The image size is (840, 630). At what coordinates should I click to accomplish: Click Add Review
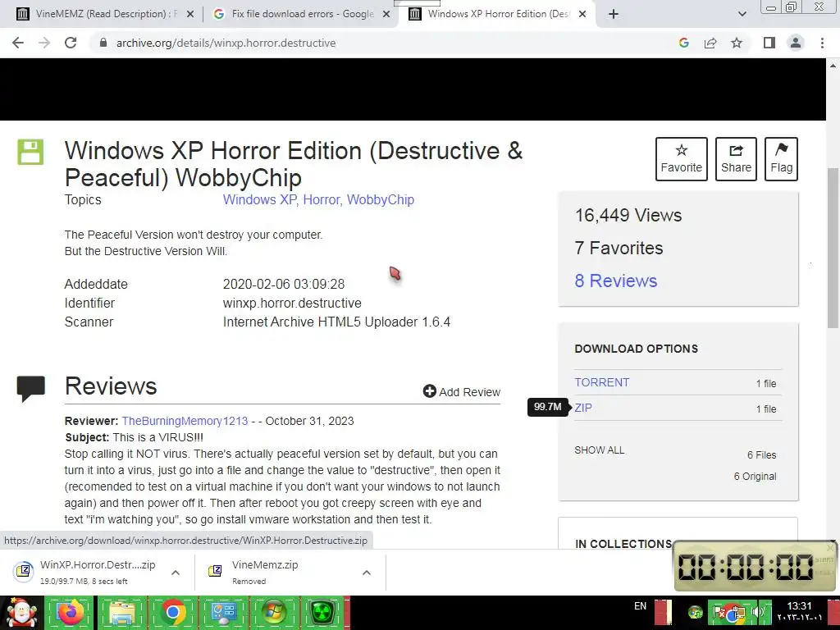(x=462, y=391)
